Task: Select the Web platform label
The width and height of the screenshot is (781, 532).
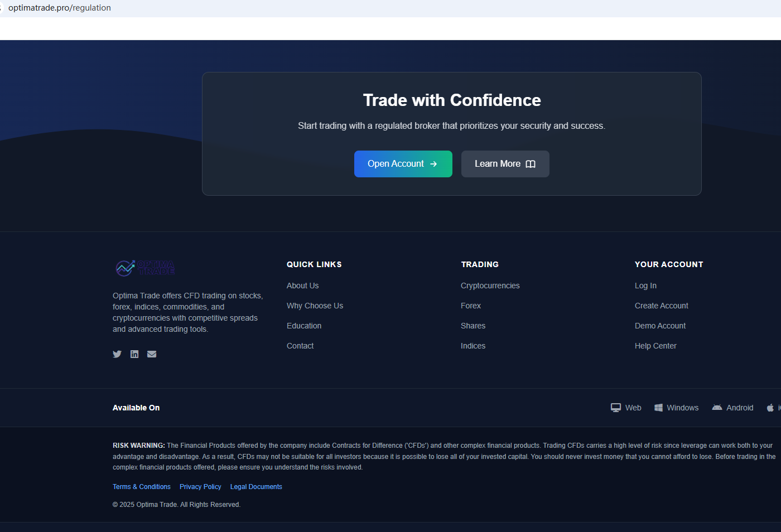Action: [x=633, y=408]
